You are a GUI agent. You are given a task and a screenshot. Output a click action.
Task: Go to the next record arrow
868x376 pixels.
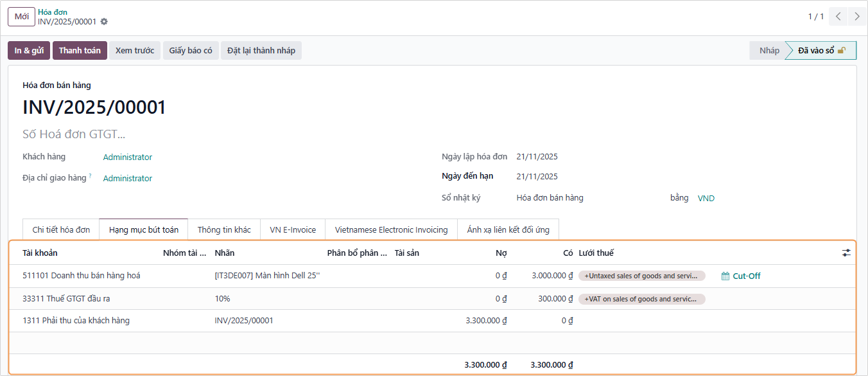coord(857,17)
